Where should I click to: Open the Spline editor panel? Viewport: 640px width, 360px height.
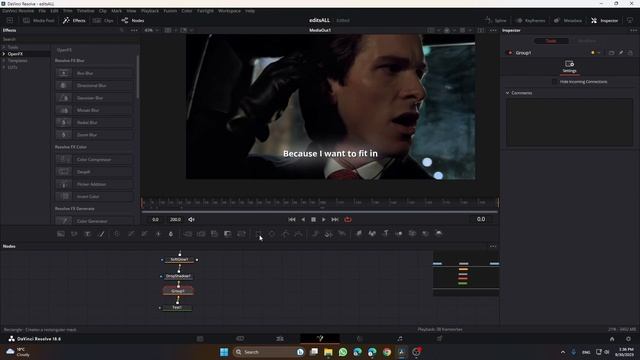496,20
